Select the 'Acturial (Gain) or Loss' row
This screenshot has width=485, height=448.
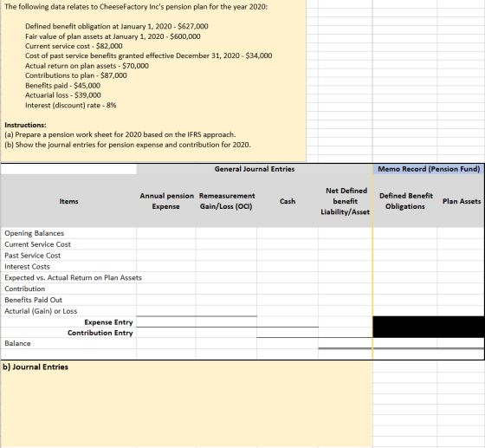[41, 311]
